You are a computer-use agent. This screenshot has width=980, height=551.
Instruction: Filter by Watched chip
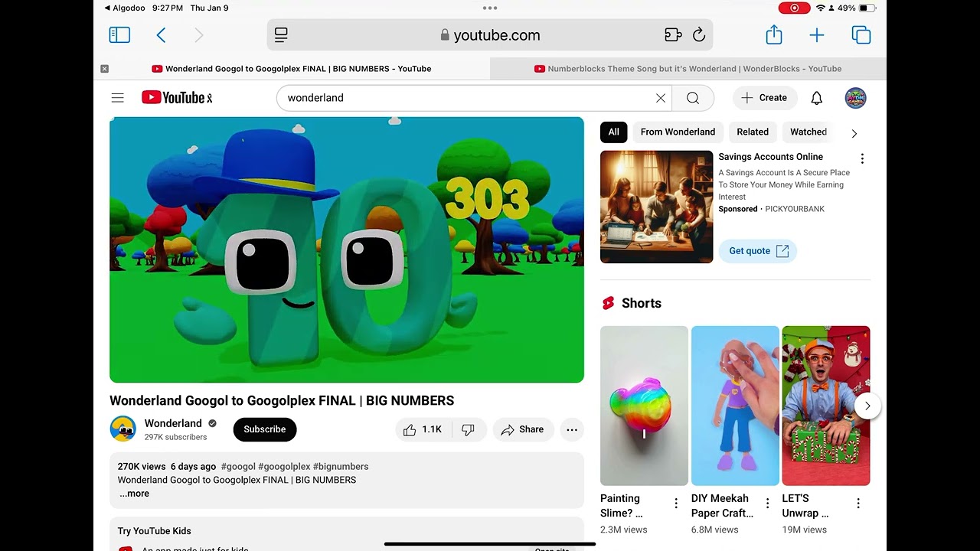808,132
